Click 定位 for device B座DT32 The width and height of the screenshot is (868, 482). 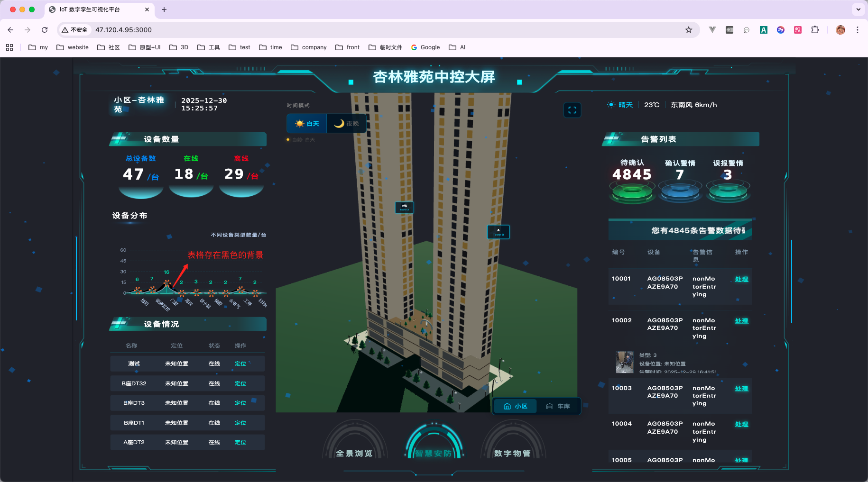(x=240, y=383)
